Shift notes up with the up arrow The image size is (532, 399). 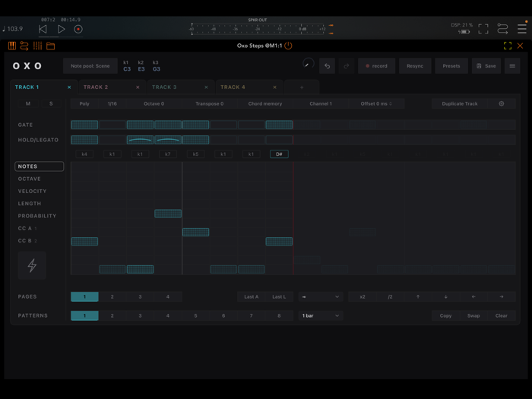418,296
